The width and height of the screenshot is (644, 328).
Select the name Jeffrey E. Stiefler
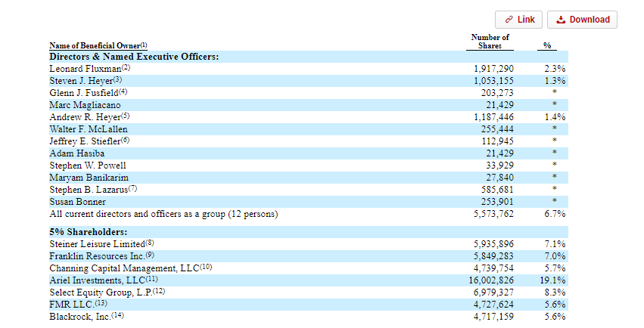pos(85,141)
